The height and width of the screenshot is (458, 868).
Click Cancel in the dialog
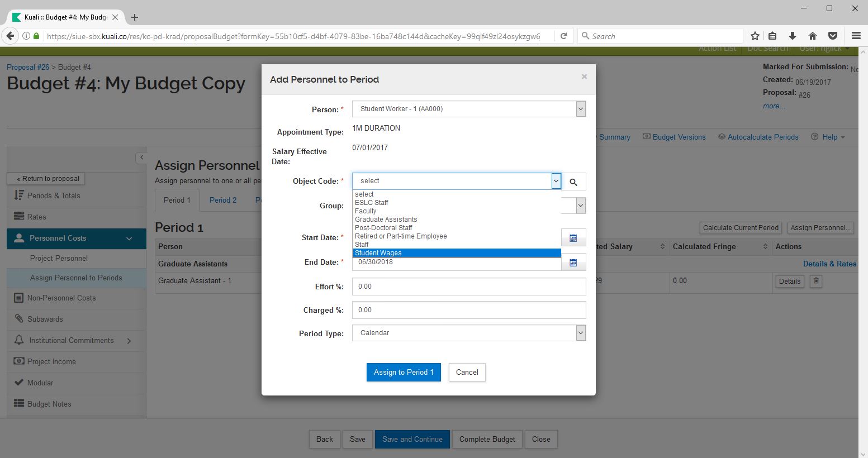pos(467,373)
